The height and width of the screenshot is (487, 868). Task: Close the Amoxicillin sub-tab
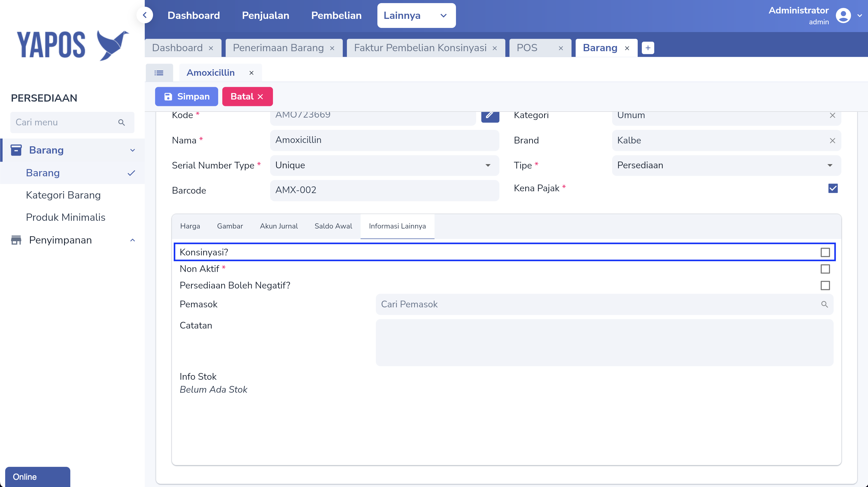251,73
